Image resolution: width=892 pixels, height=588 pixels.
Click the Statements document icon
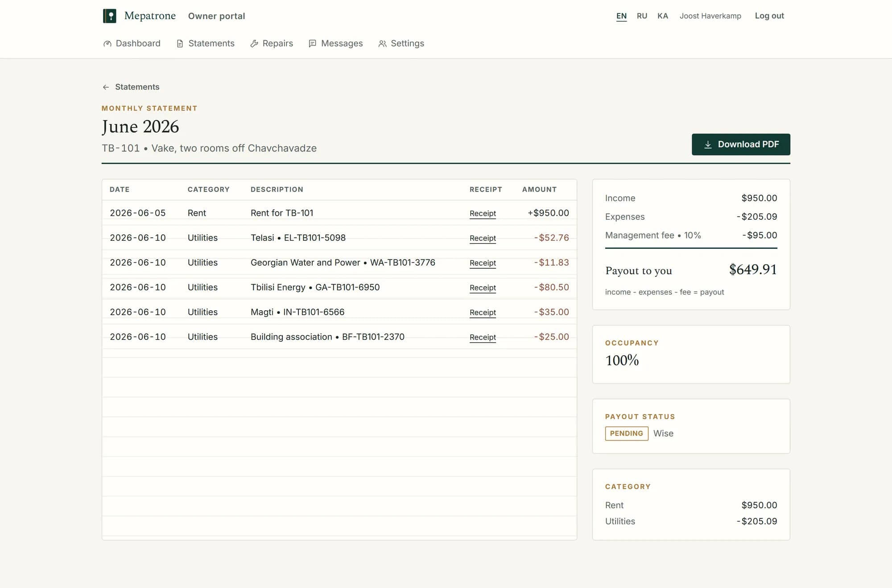(x=180, y=44)
